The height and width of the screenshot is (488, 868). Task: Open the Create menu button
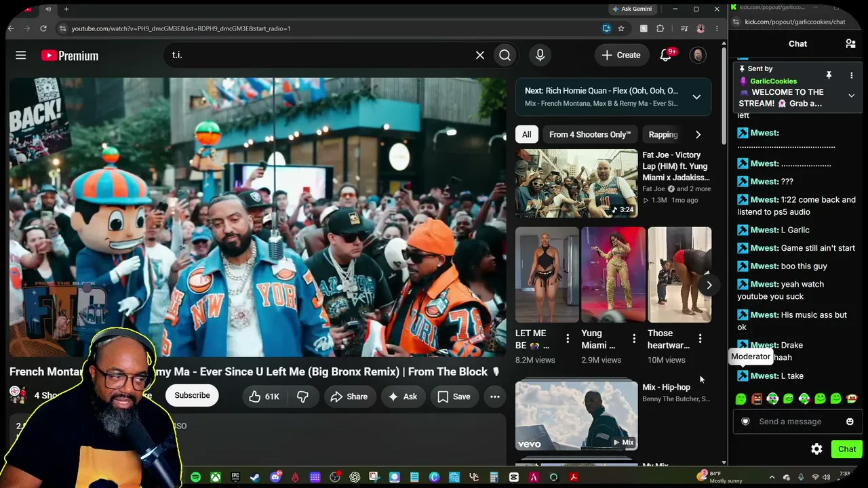pyautogui.click(x=621, y=56)
